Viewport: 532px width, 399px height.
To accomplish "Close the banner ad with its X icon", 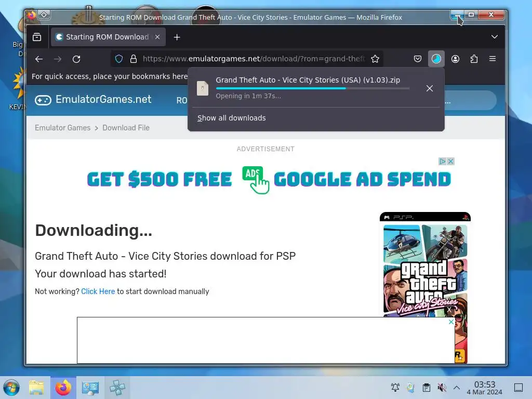I will pos(450,161).
